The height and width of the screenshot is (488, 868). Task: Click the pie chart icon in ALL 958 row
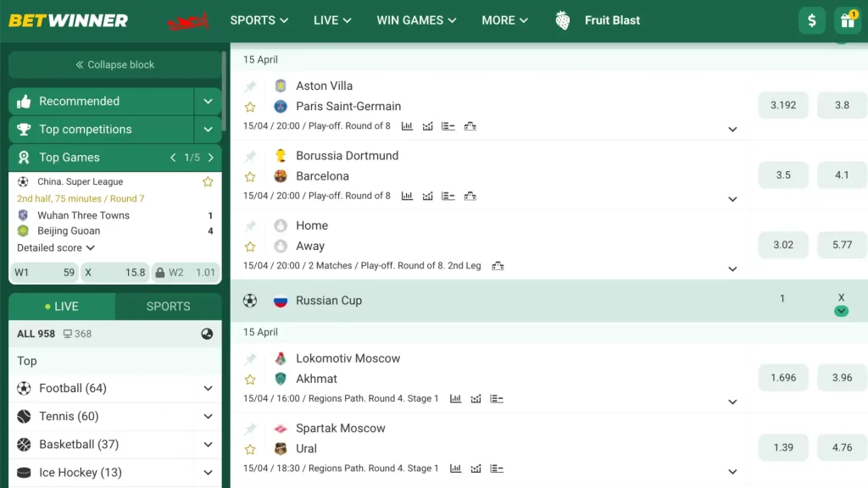click(207, 334)
